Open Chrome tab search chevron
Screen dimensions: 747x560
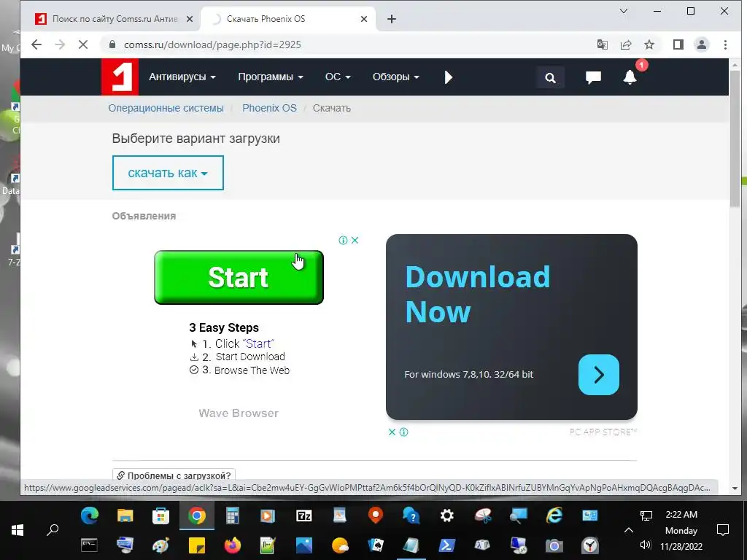click(x=623, y=11)
